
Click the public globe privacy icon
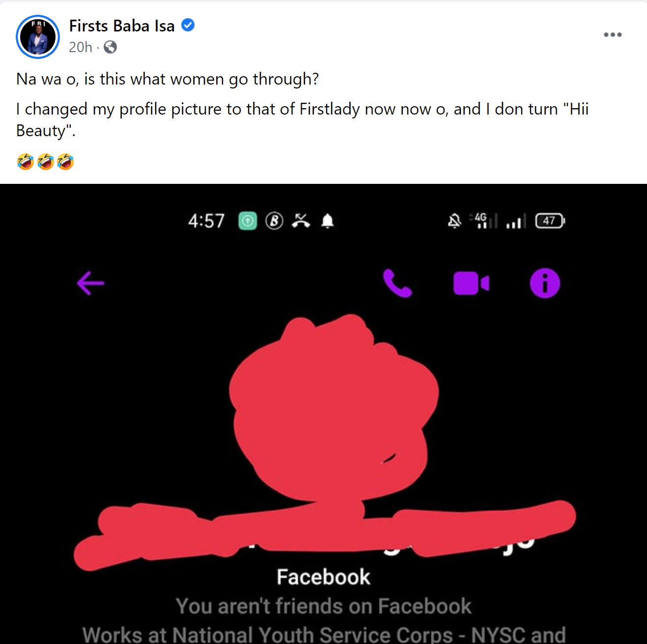pyautogui.click(x=111, y=47)
